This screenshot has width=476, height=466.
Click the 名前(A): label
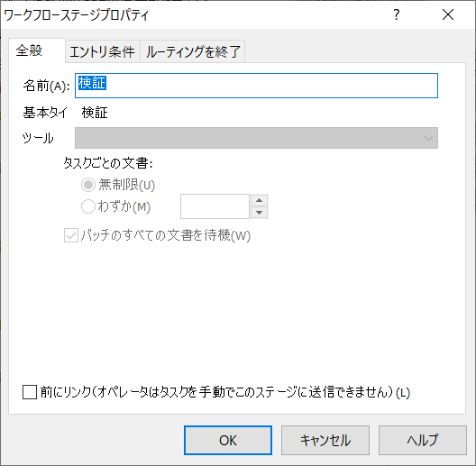47,86
